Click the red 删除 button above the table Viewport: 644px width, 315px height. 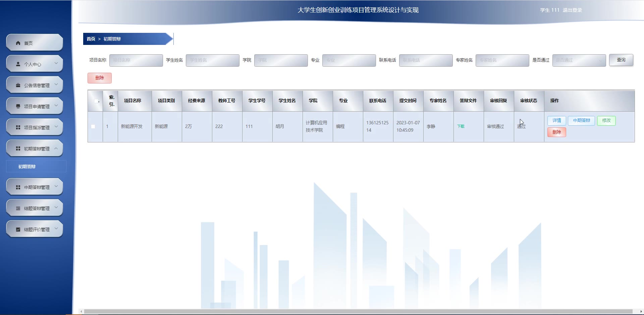coord(100,78)
